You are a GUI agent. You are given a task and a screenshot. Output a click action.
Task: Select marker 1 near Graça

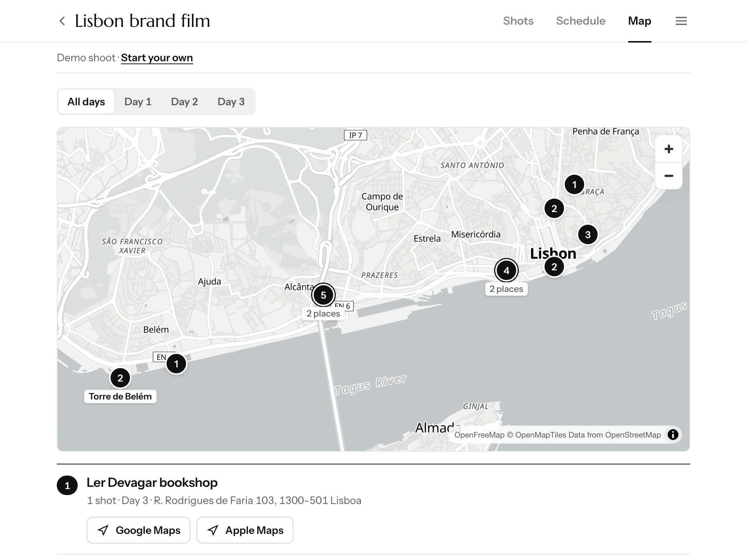[x=574, y=184]
